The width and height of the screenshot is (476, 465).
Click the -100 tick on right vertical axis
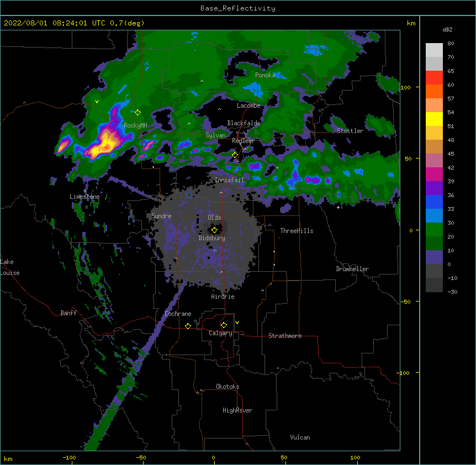click(404, 373)
